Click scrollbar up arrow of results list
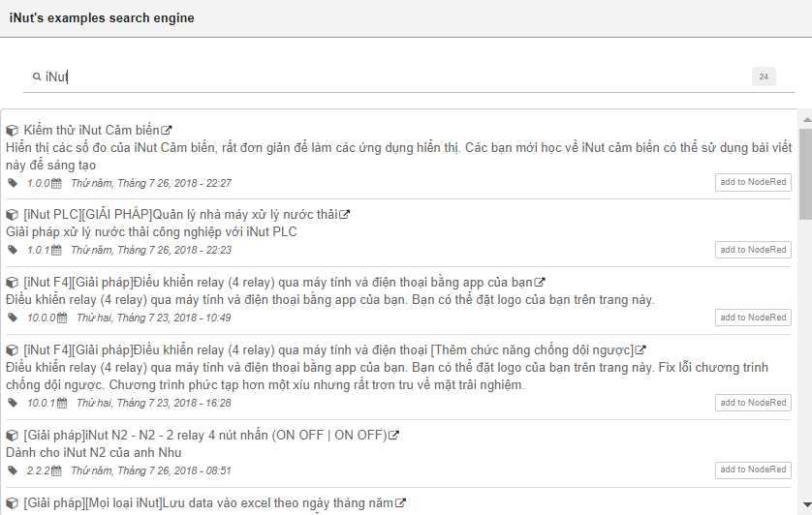 [805, 118]
